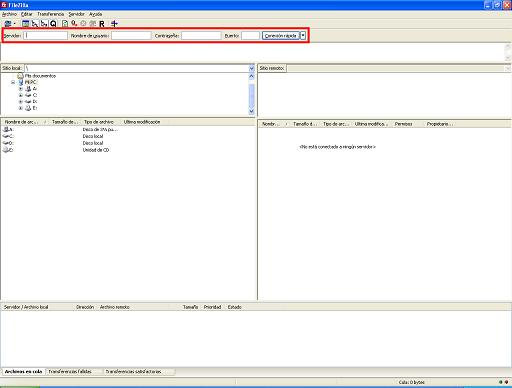Select Mis documentos in the local tree
This screenshot has width=512, height=388.
coord(40,76)
